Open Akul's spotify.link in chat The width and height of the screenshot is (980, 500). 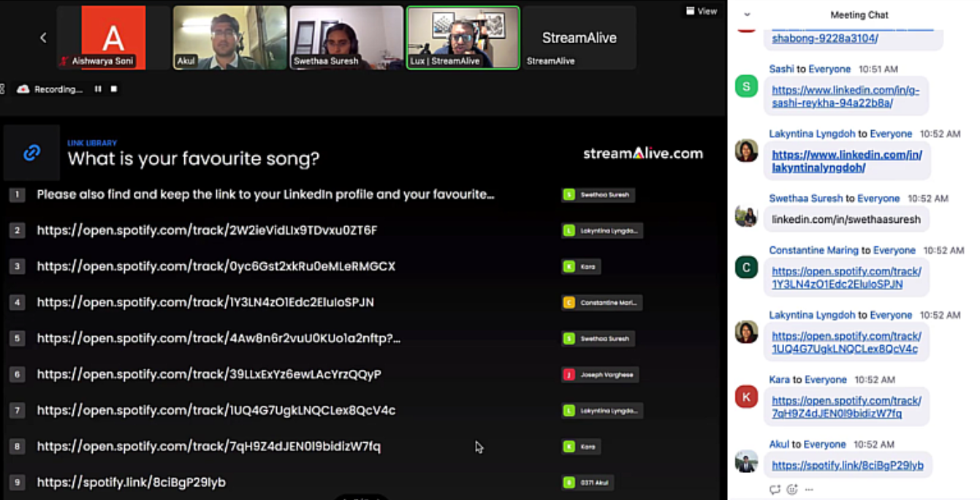[847, 465]
